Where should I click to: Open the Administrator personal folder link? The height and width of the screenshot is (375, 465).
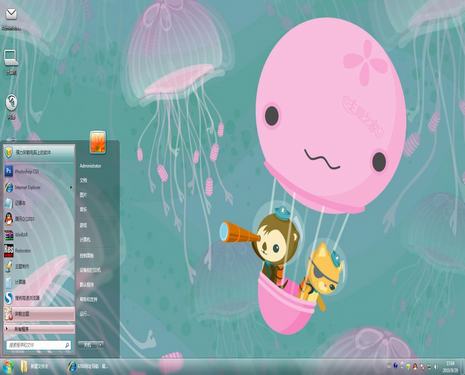point(90,166)
